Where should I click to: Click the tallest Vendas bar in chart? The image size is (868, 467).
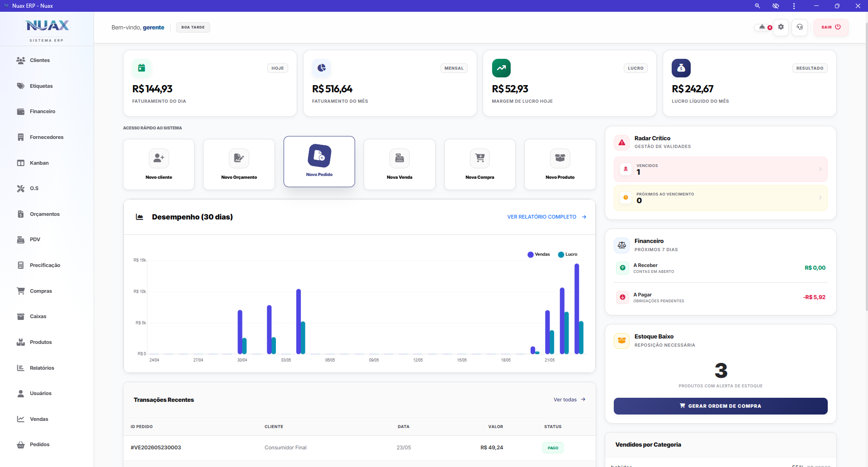577,309
